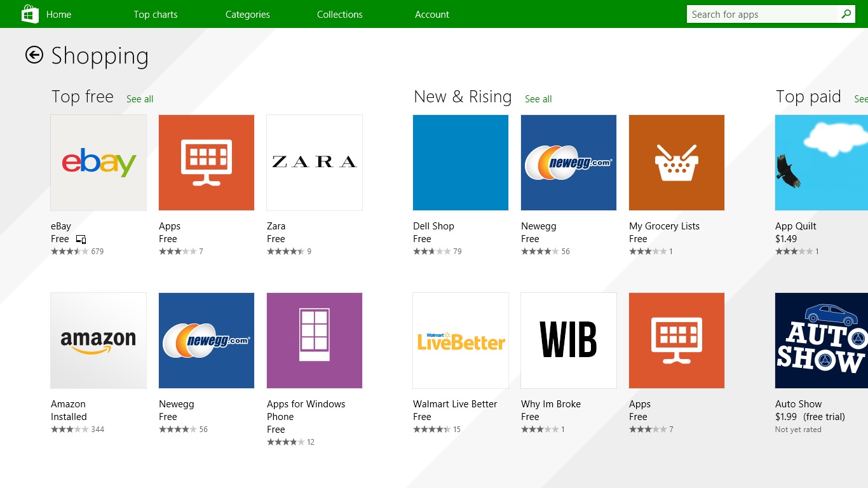This screenshot has height=488, width=868.
Task: Click the Shopping page title
Action: tap(100, 56)
